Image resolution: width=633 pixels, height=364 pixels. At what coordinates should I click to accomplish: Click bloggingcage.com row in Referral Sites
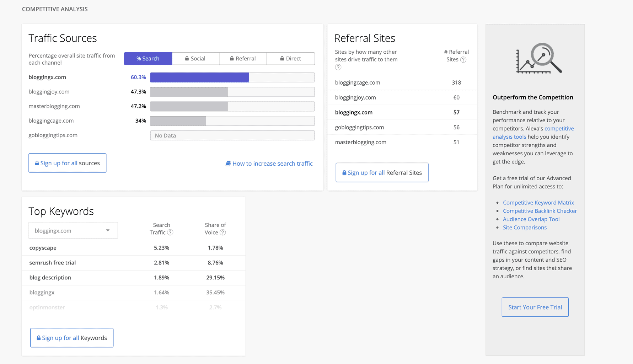tap(402, 82)
